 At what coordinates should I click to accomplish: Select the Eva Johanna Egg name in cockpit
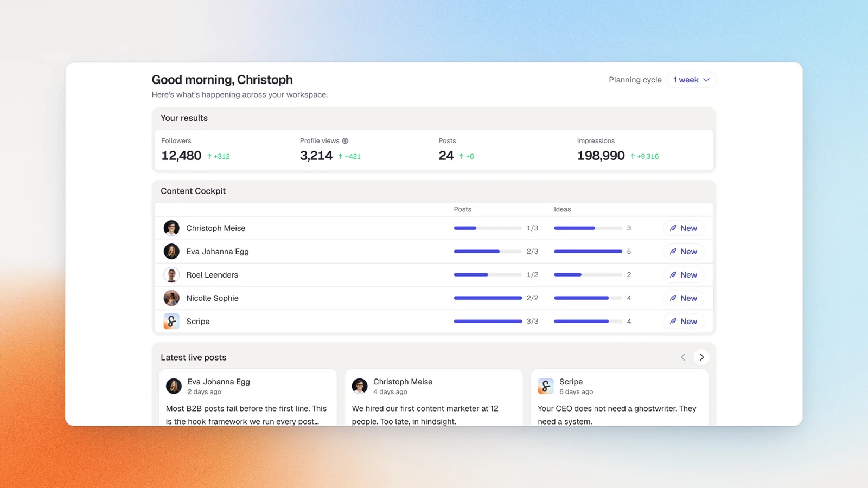point(218,252)
